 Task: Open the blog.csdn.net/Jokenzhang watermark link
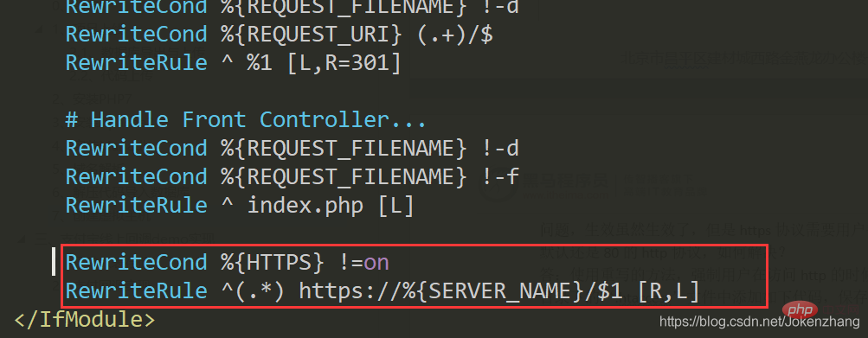[762, 322]
